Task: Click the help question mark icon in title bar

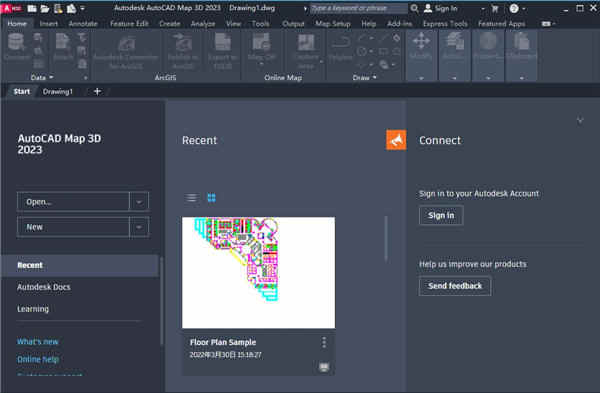Action: [514, 8]
